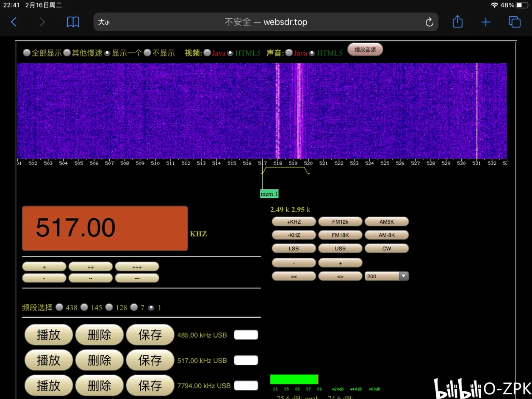Click the -- tuning step button

click(91, 278)
